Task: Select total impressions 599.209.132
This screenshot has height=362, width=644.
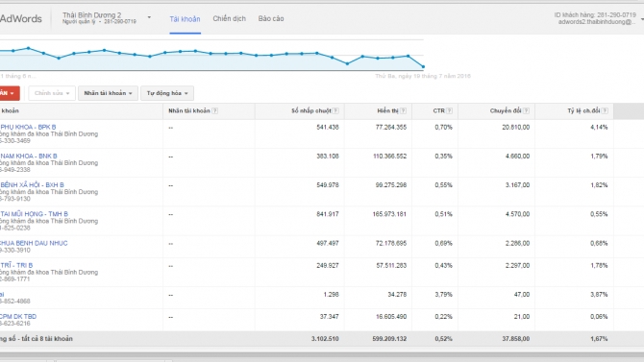Action: [x=389, y=339]
